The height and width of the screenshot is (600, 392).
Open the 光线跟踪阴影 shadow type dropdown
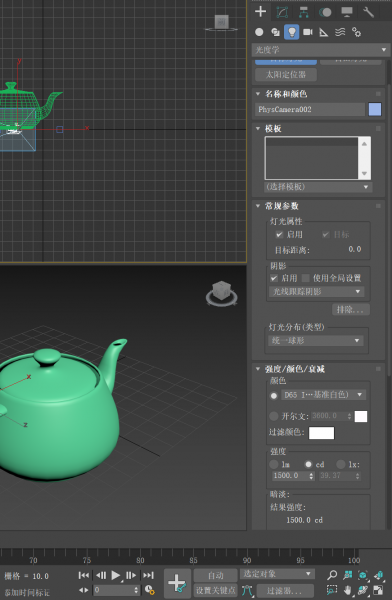pos(317,292)
